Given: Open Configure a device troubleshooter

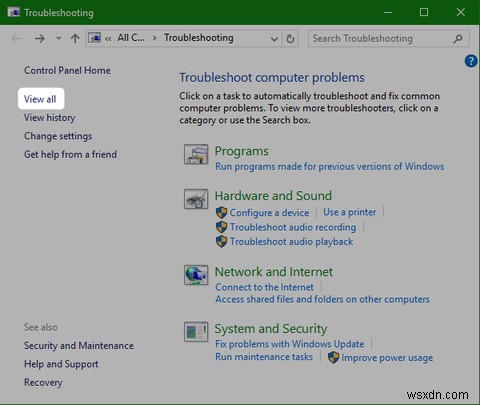Looking at the screenshot, I should (269, 213).
